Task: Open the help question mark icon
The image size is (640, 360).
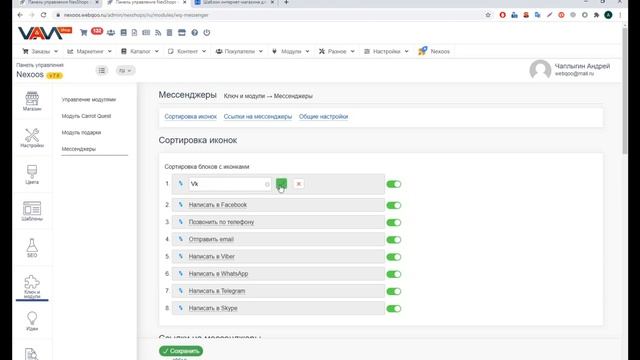Action: (195, 33)
